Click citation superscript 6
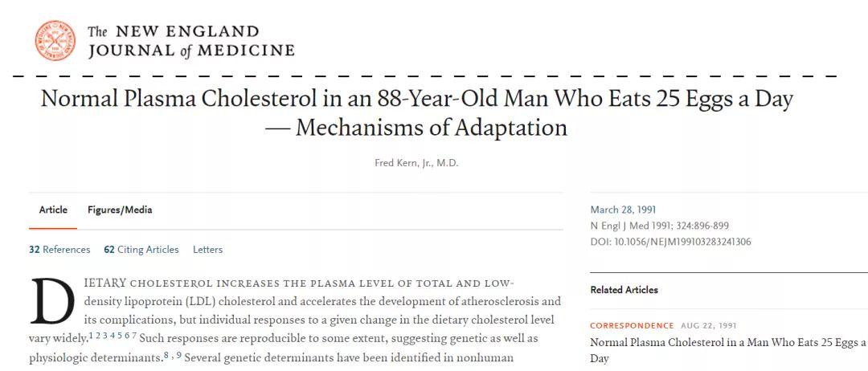868x371 pixels. 127,336
